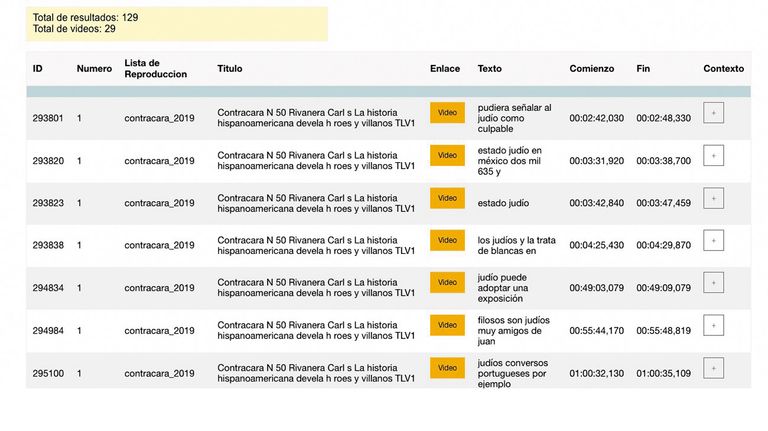The height and width of the screenshot is (431, 768).
Task: Click start time 00:49:03,079
Action: pyautogui.click(x=597, y=287)
